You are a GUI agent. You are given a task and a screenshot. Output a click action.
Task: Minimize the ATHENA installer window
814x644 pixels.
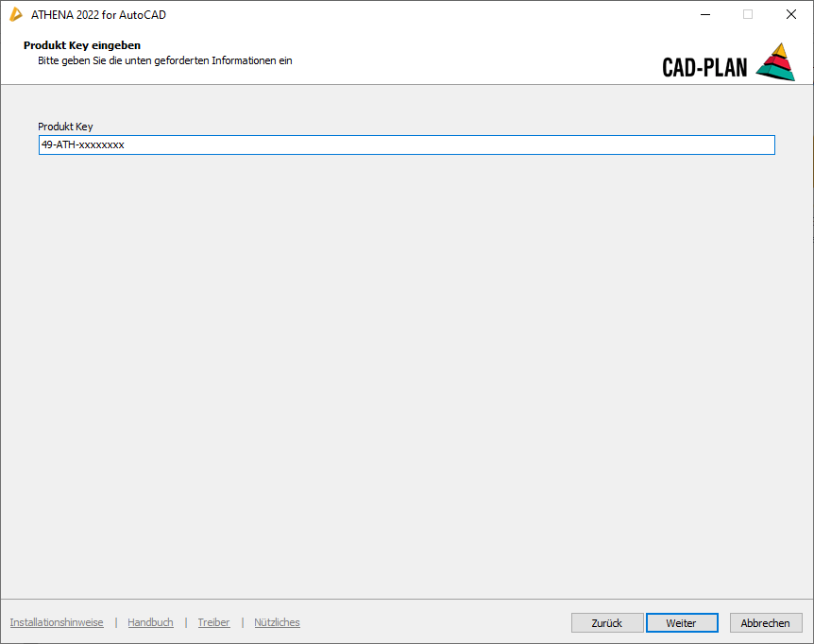pos(704,14)
